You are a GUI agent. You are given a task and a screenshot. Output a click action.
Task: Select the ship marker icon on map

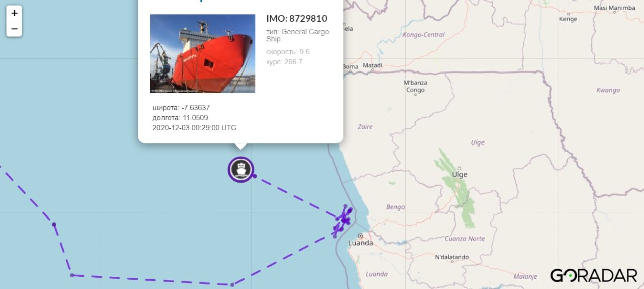pos(241,169)
